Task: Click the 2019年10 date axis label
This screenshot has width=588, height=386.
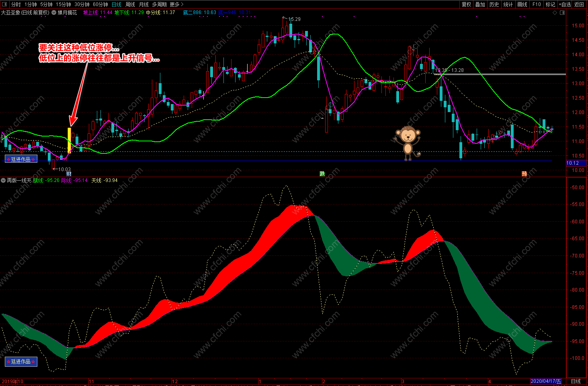Action: (13, 381)
